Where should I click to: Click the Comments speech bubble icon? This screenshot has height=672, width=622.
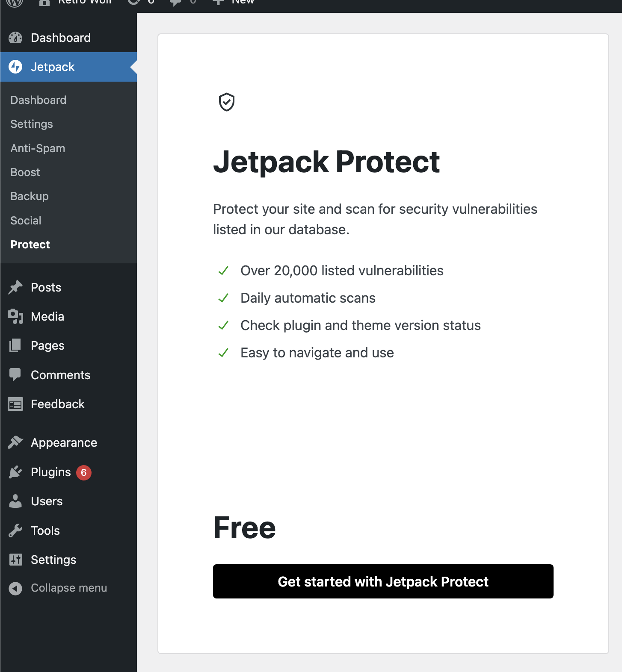15,375
